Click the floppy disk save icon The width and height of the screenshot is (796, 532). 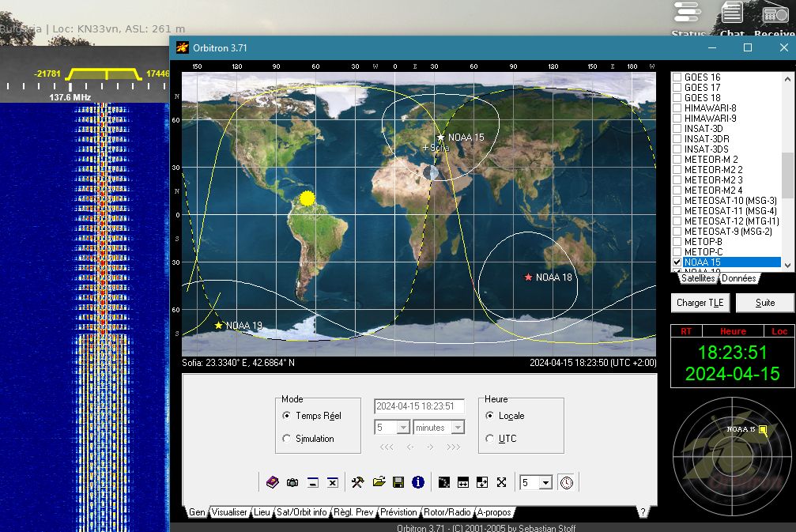click(x=398, y=482)
